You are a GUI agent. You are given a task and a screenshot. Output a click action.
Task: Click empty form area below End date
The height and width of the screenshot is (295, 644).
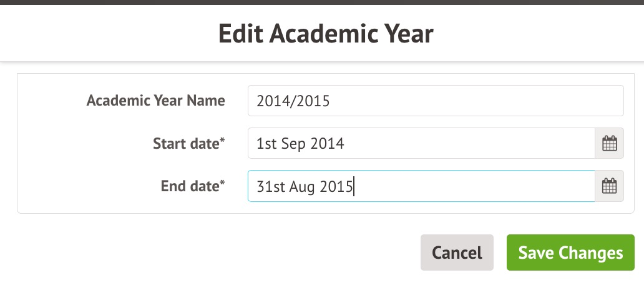click(x=125, y=207)
